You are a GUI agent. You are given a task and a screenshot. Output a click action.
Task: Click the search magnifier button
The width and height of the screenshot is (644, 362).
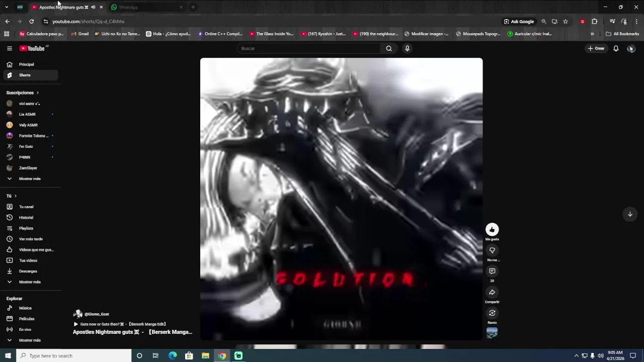[389, 48]
